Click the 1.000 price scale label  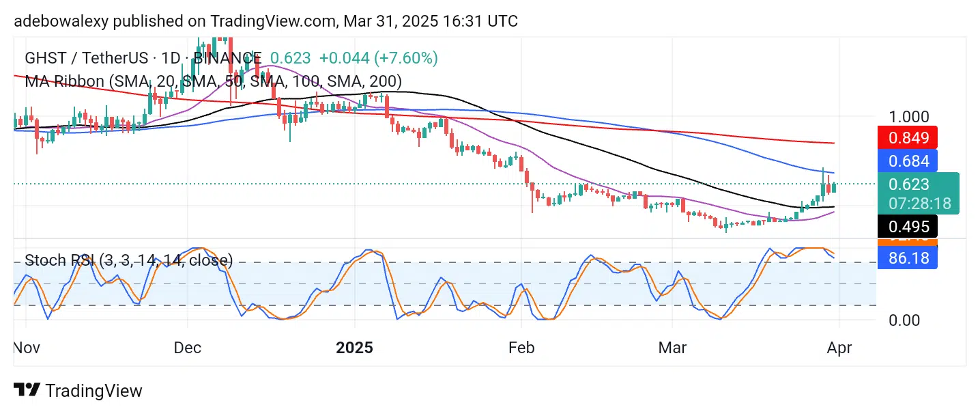907,117
